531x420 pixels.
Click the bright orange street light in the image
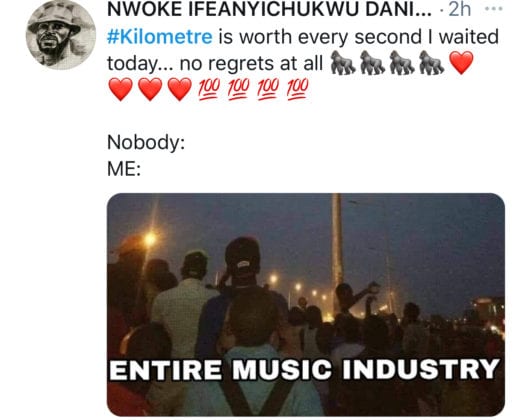(150, 239)
